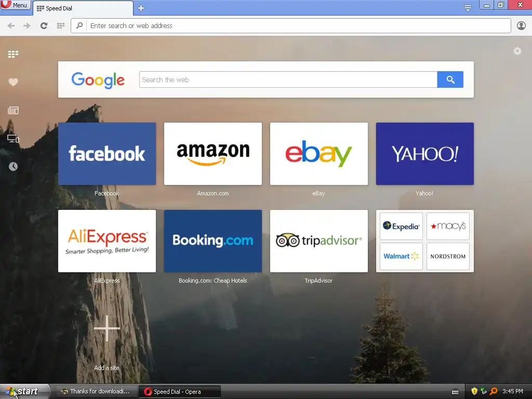Image resolution: width=532 pixels, height=399 pixels.
Task: Open Bookmarks heart icon in sidebar
Action: [13, 82]
